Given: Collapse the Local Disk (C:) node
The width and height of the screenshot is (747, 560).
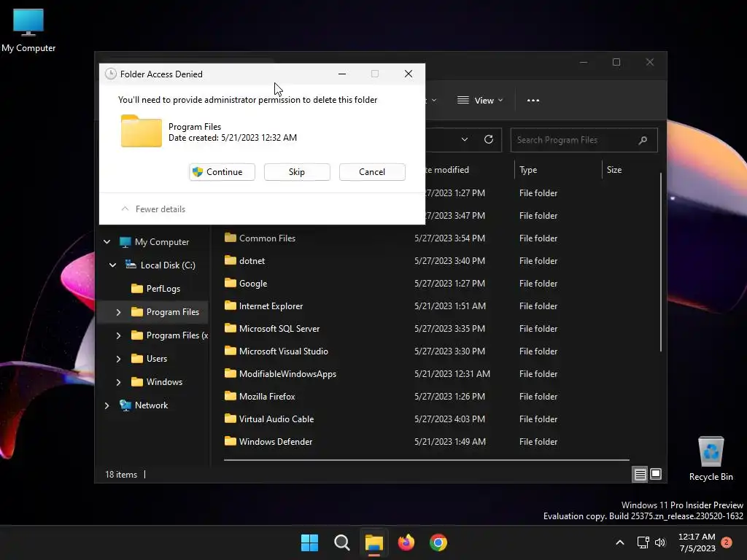Looking at the screenshot, I should (113, 265).
